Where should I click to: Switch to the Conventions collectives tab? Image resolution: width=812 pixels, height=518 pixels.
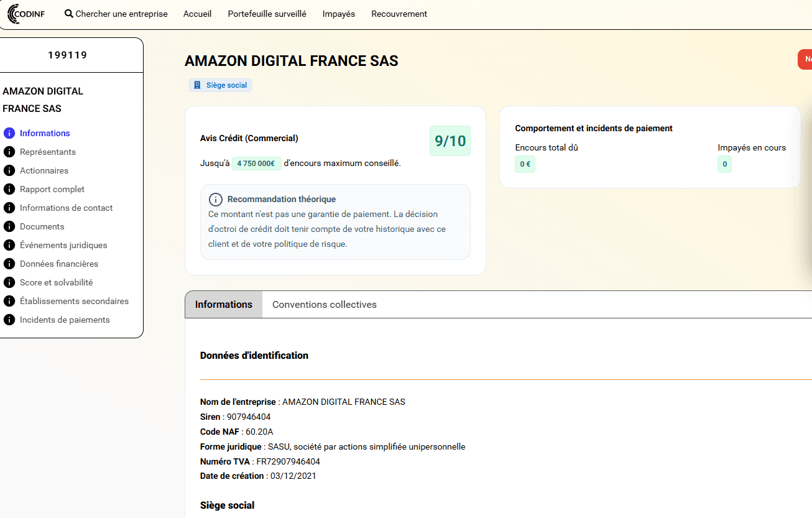tap(324, 305)
